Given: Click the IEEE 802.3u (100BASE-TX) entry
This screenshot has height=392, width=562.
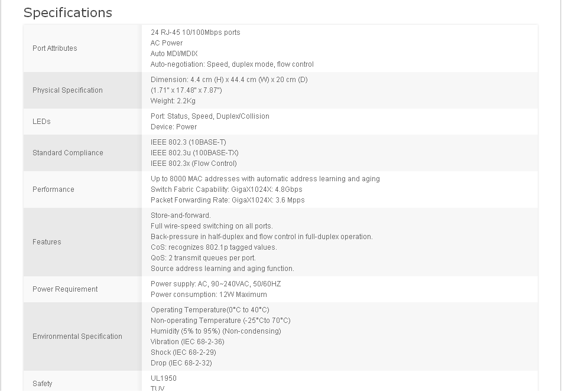Looking at the screenshot, I should [x=194, y=153].
